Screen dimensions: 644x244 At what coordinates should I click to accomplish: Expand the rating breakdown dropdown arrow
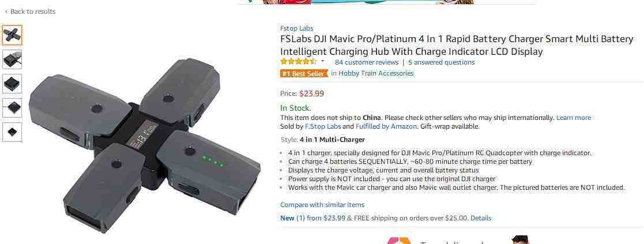(x=322, y=62)
